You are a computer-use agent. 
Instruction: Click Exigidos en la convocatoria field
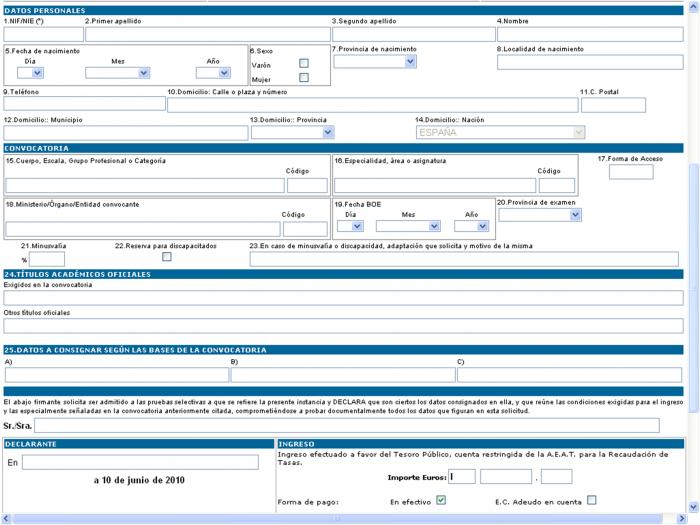(x=343, y=298)
